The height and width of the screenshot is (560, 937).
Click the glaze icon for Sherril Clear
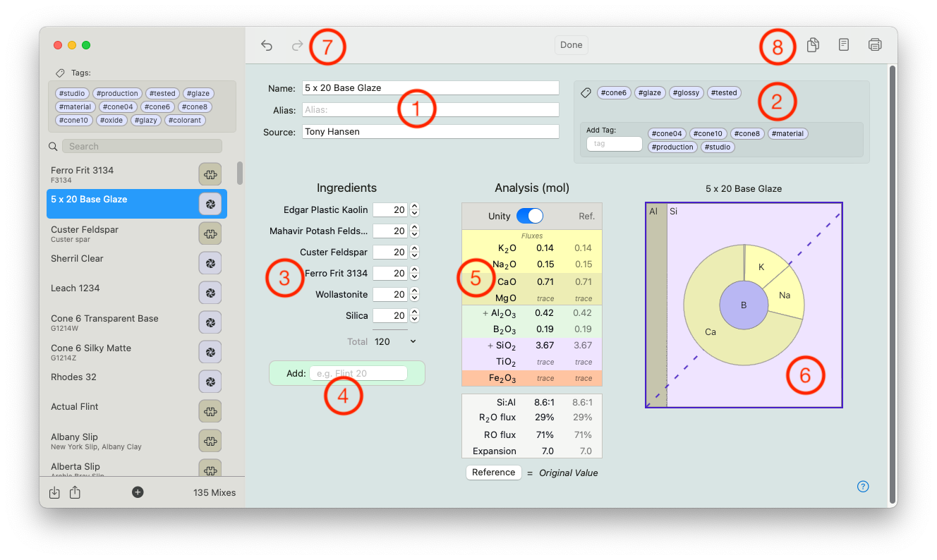coord(210,263)
